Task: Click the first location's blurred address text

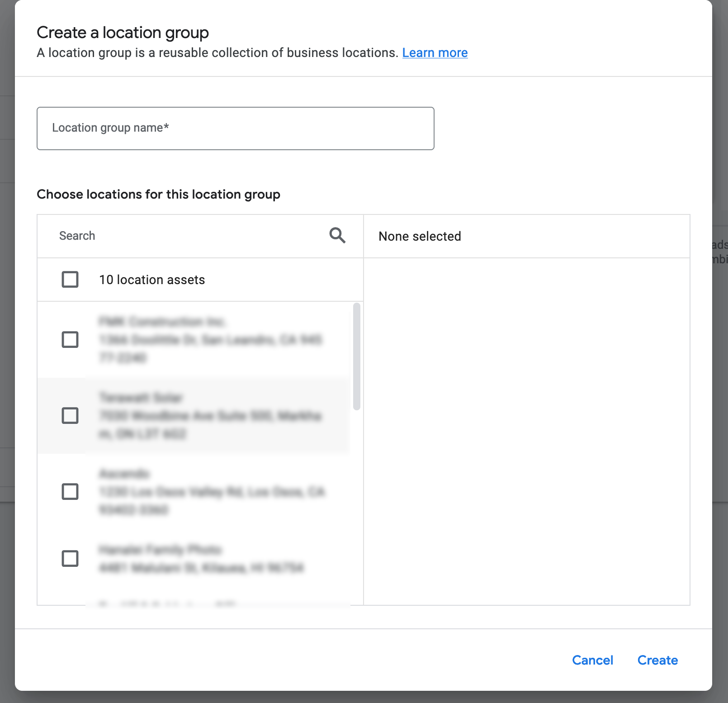Action: click(x=210, y=340)
